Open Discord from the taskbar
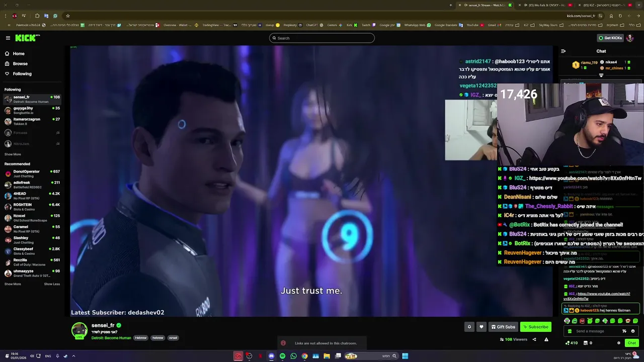This screenshot has height=362, width=644. pos(271,356)
